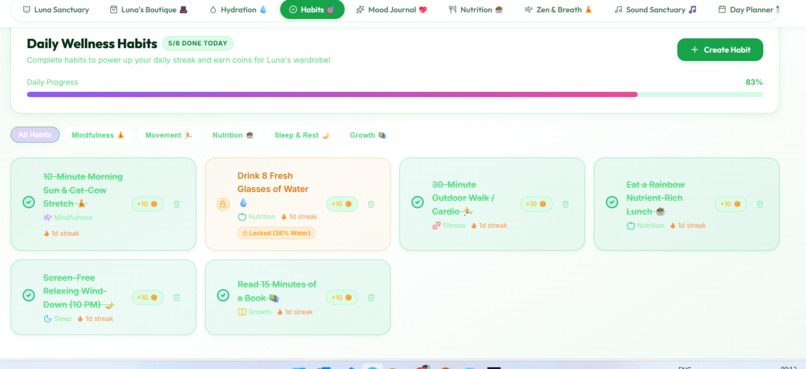The width and height of the screenshot is (806, 369).
Task: Select the Habits tab
Action: [x=313, y=9]
